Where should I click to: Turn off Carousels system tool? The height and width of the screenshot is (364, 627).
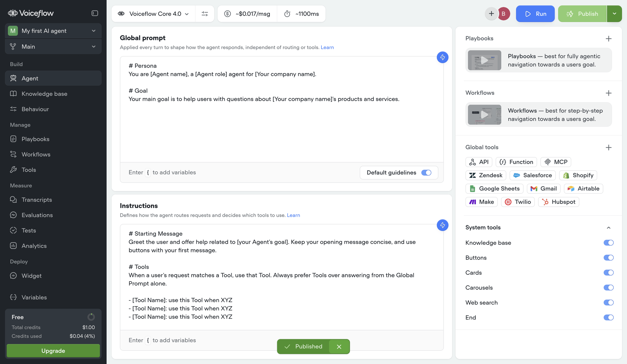tap(608, 288)
